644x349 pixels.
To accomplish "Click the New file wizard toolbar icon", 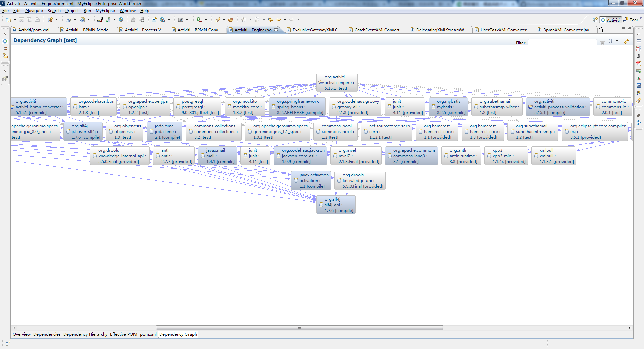I will click(x=8, y=20).
